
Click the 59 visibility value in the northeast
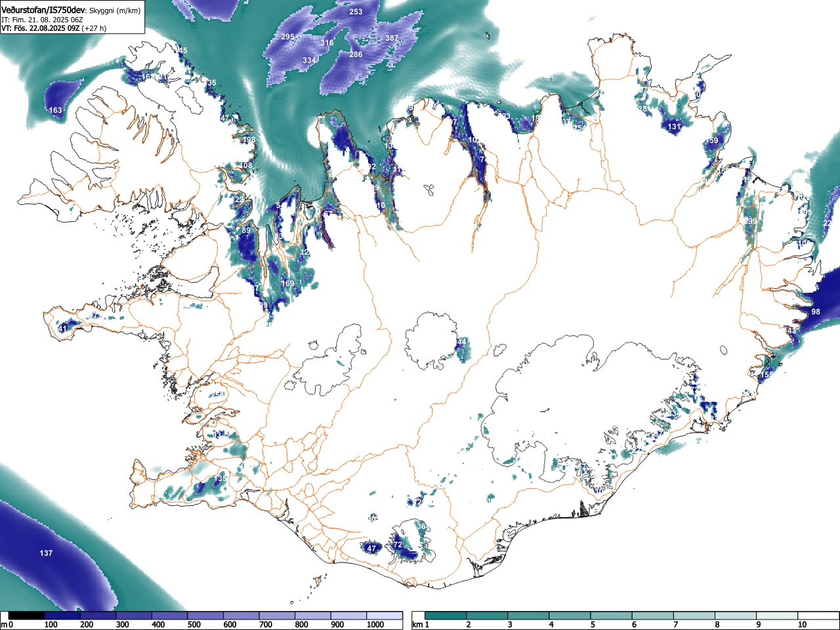pos(713,140)
